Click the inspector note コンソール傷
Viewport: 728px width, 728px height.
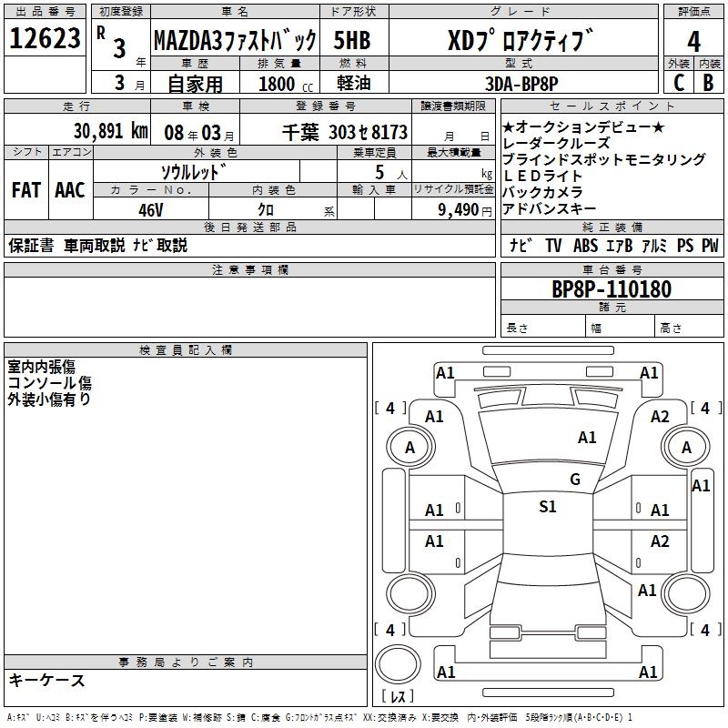(49, 382)
